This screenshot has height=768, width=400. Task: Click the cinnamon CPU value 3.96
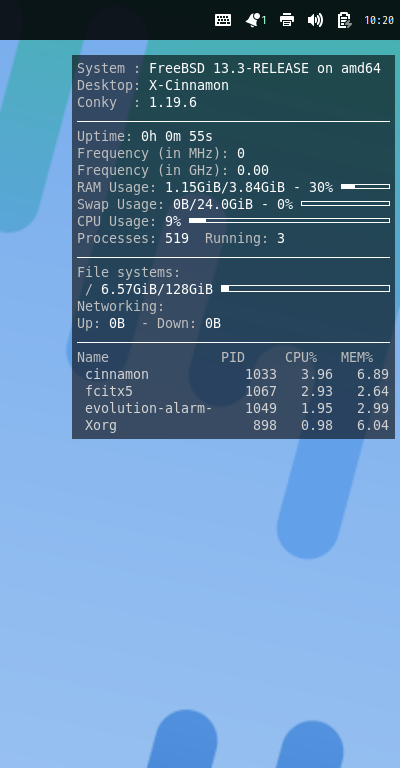(317, 374)
